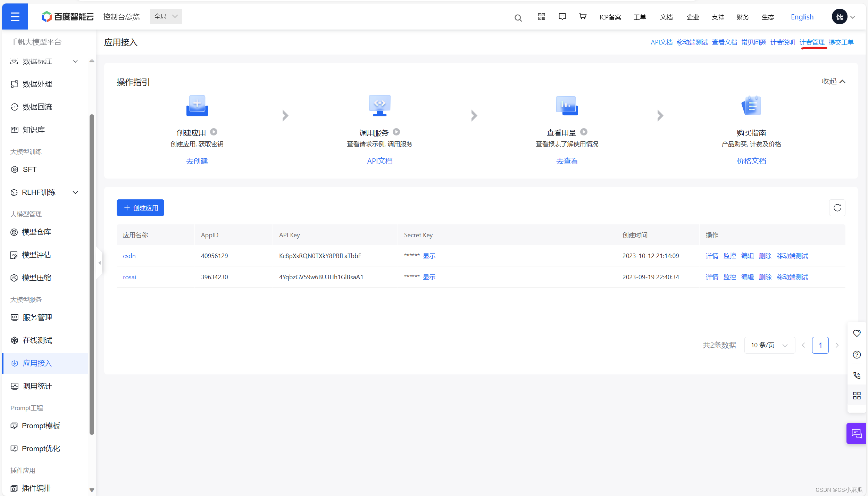Click 编辑 for the csdn app
The image size is (868, 496).
click(747, 256)
